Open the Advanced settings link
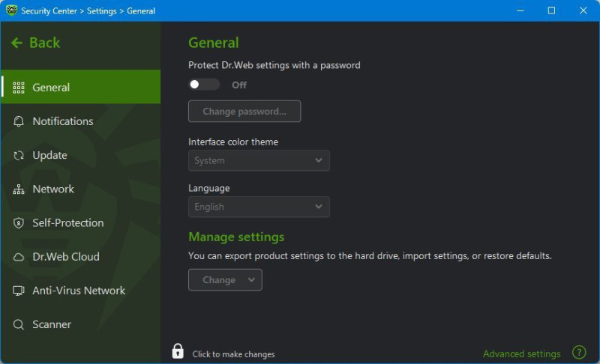This screenshot has height=364, width=600. pyautogui.click(x=521, y=354)
